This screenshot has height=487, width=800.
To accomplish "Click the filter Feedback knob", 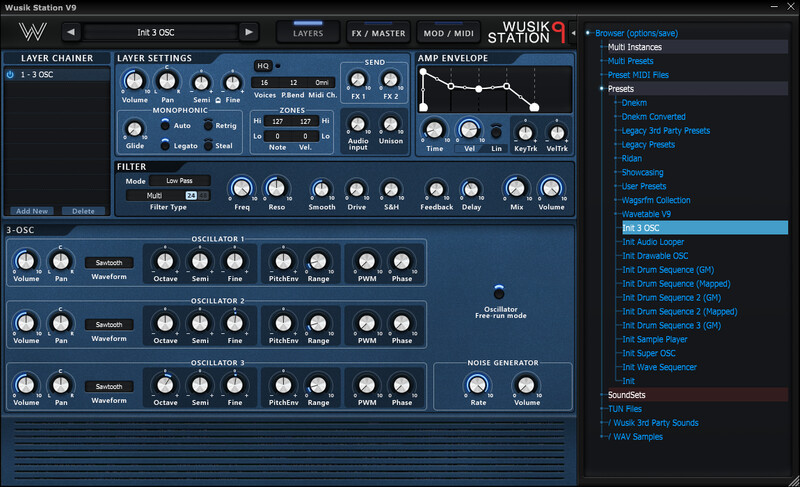I will pyautogui.click(x=436, y=190).
